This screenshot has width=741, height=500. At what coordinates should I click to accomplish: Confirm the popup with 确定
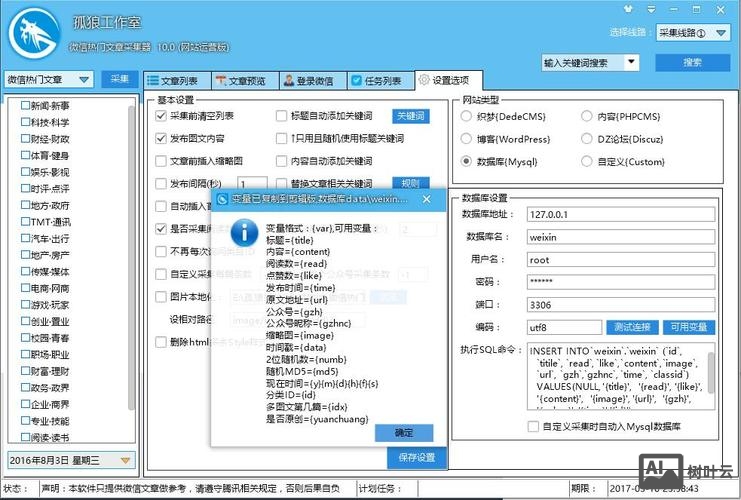click(404, 433)
